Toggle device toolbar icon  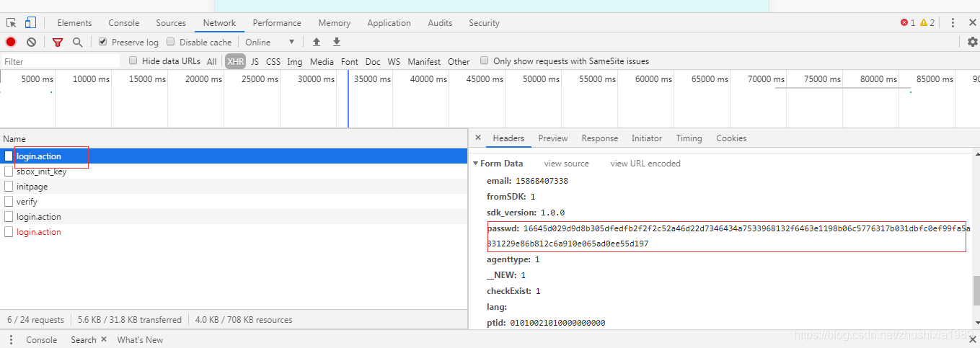tap(30, 23)
